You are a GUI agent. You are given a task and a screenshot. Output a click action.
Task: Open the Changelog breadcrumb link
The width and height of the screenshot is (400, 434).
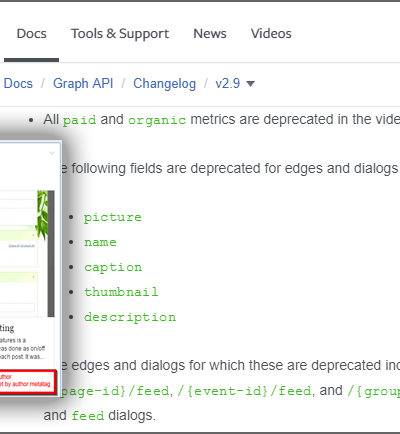(x=165, y=83)
